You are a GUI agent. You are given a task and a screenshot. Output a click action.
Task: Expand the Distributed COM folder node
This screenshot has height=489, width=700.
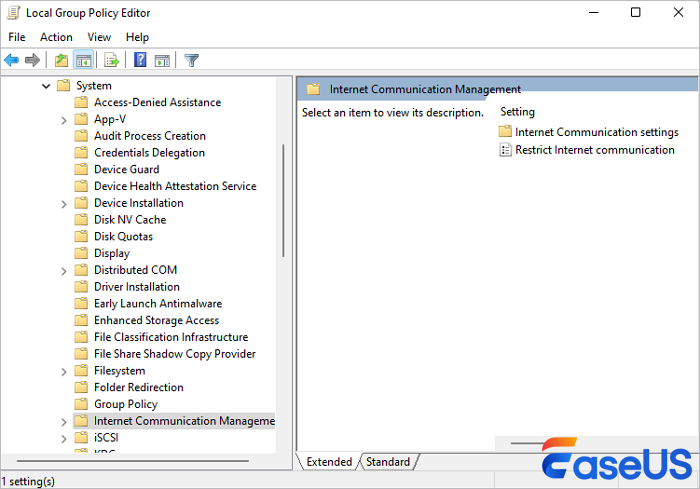pyautogui.click(x=64, y=270)
